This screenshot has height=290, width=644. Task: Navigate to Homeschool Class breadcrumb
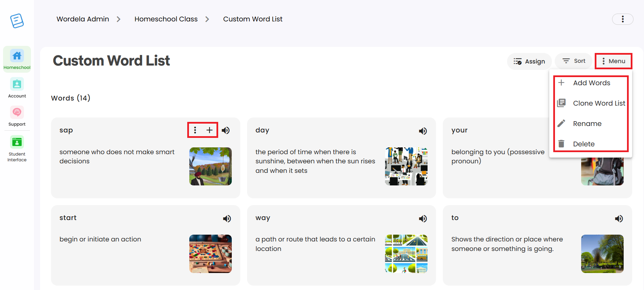[166, 19]
